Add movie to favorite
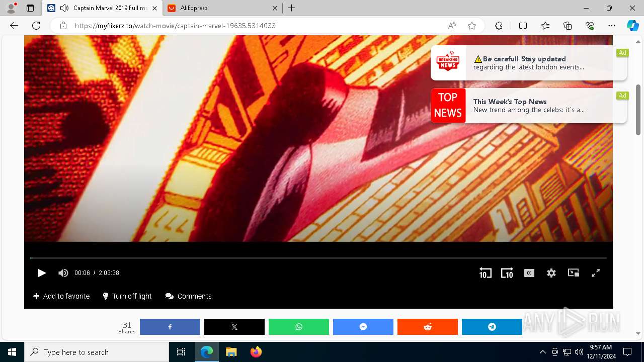The height and width of the screenshot is (362, 644). (61, 296)
